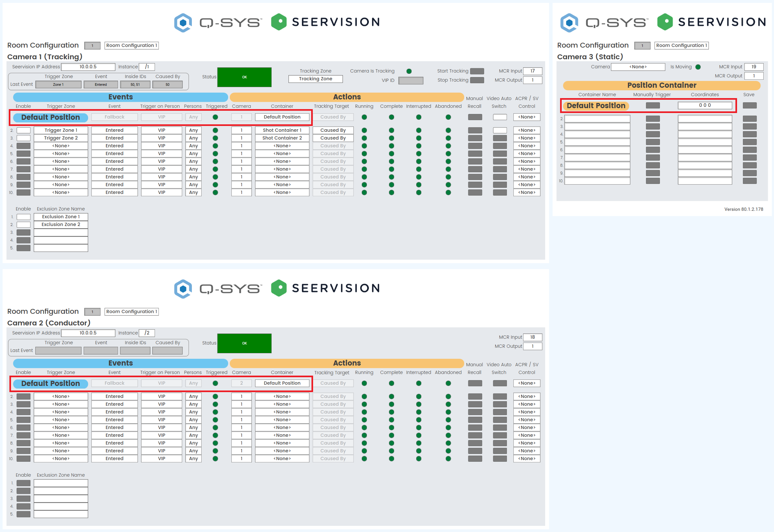
Task: Toggle Enable for Exclusion Zone 2
Action: (23, 225)
